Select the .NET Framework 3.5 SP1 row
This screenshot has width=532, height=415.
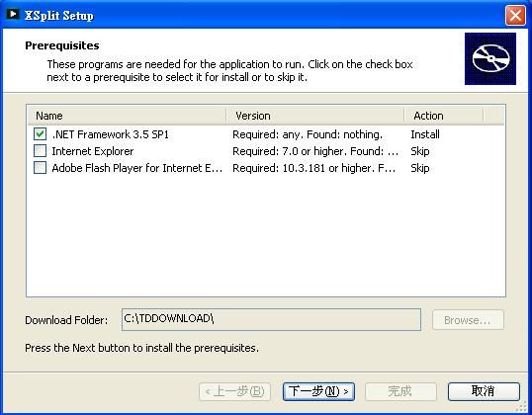[x=266, y=134]
